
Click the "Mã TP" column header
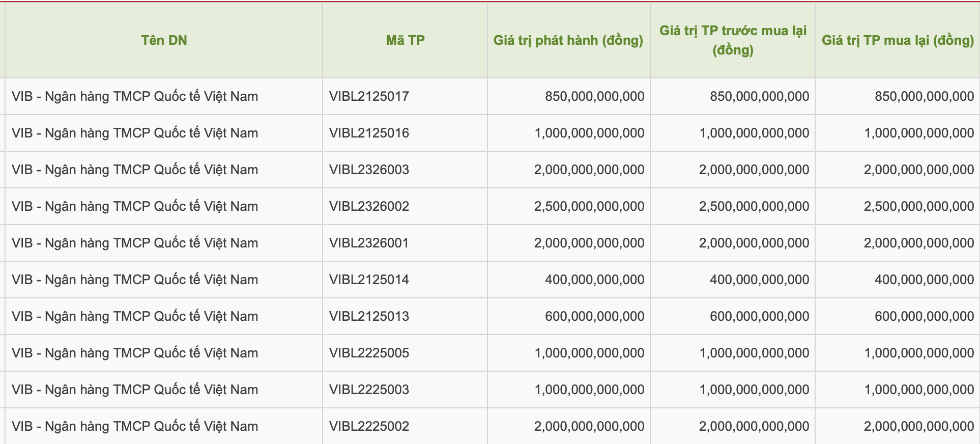pos(405,40)
